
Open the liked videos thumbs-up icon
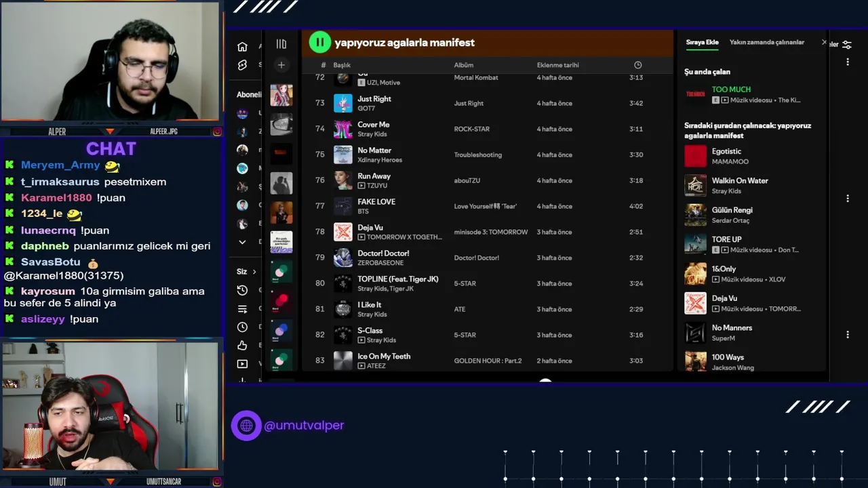click(x=242, y=345)
